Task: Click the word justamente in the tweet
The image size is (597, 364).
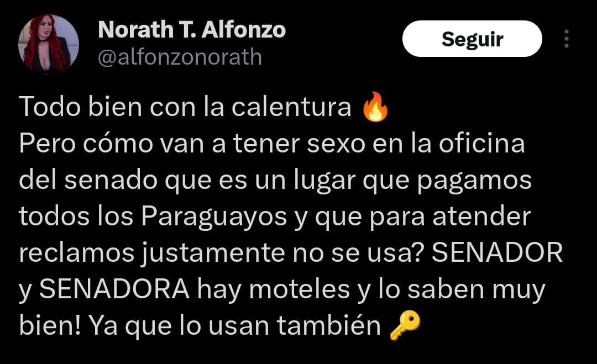Action: 213,254
